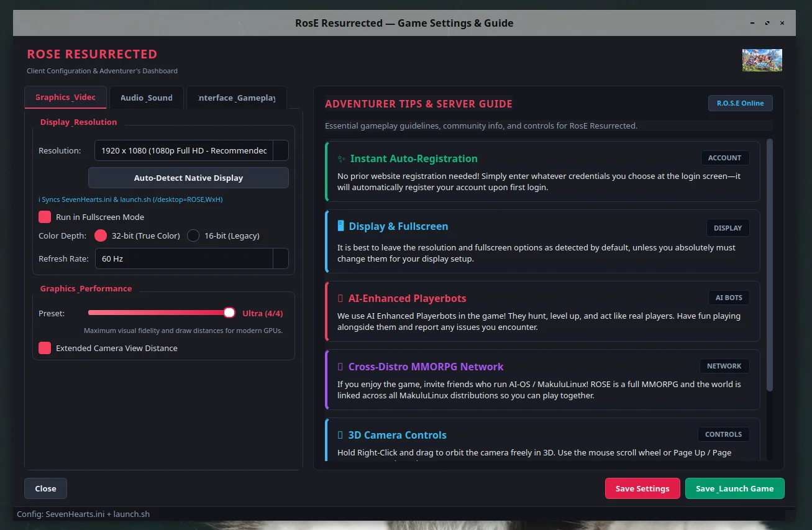Screen dimensions: 812x530
Task: Click the "Syncs SevenHearts.ini & launch.sh" note
Action: 130,199
